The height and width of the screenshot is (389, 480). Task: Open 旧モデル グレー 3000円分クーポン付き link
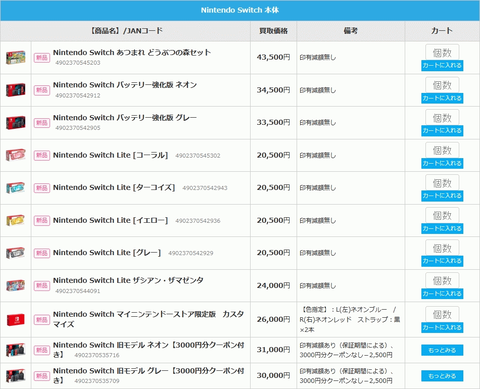(148, 375)
